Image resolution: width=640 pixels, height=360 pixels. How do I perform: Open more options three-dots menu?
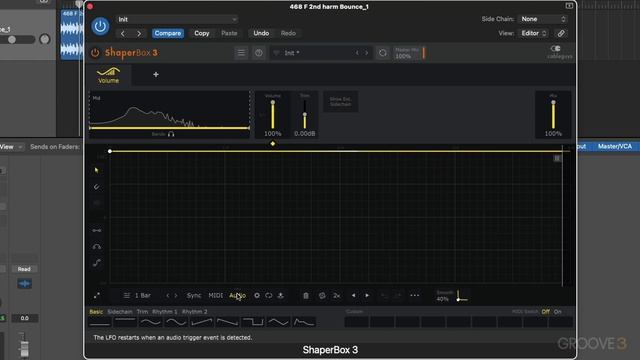(415, 296)
